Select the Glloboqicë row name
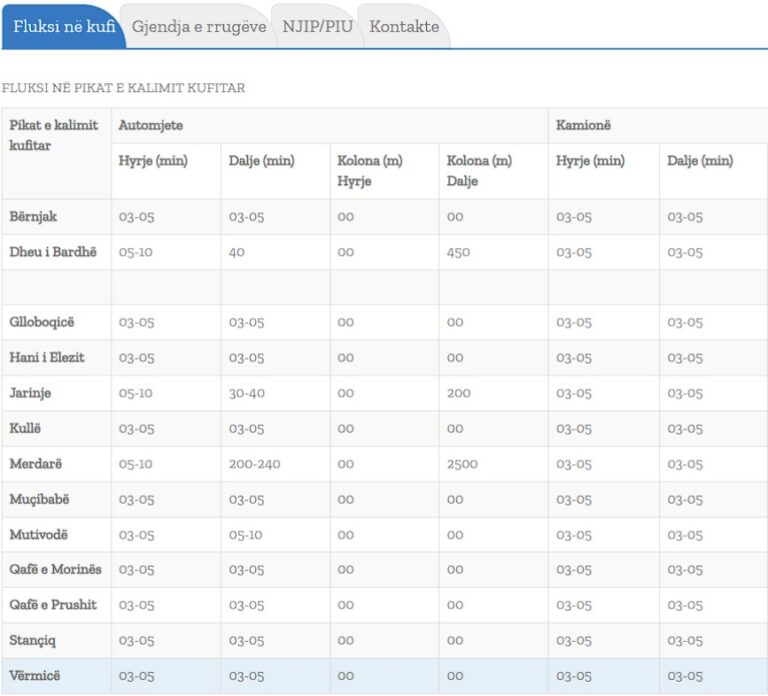Screen dimensions: 768x696 coord(42,322)
